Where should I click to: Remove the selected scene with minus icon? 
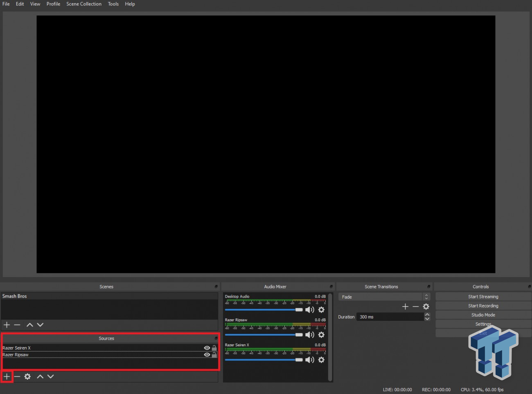point(17,325)
